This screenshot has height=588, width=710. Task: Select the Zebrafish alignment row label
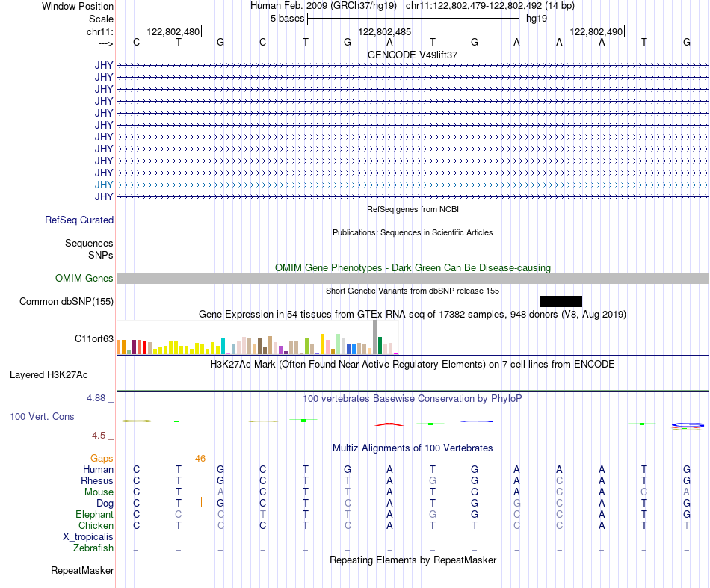click(x=93, y=548)
